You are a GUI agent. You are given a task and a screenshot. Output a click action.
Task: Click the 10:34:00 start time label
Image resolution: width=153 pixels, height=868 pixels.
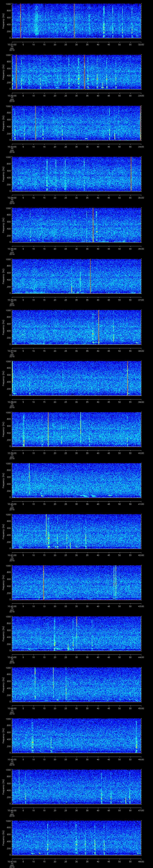[x=12, y=197]
